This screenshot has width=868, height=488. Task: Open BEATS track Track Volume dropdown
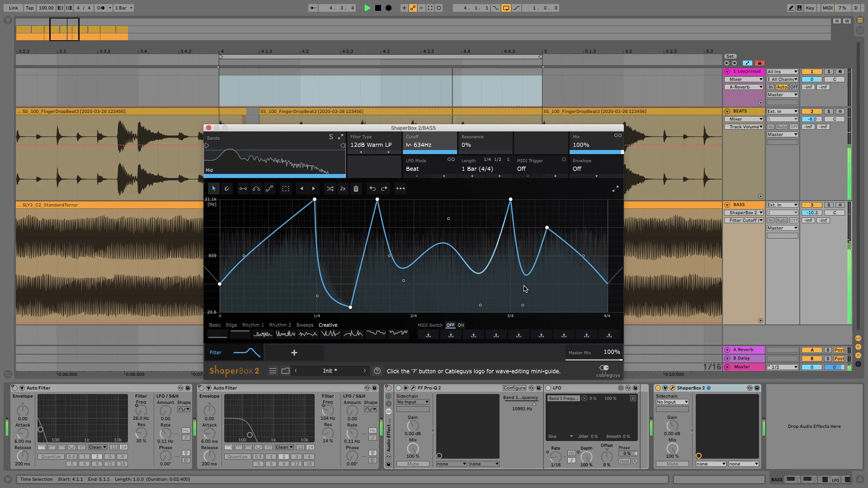coord(744,127)
